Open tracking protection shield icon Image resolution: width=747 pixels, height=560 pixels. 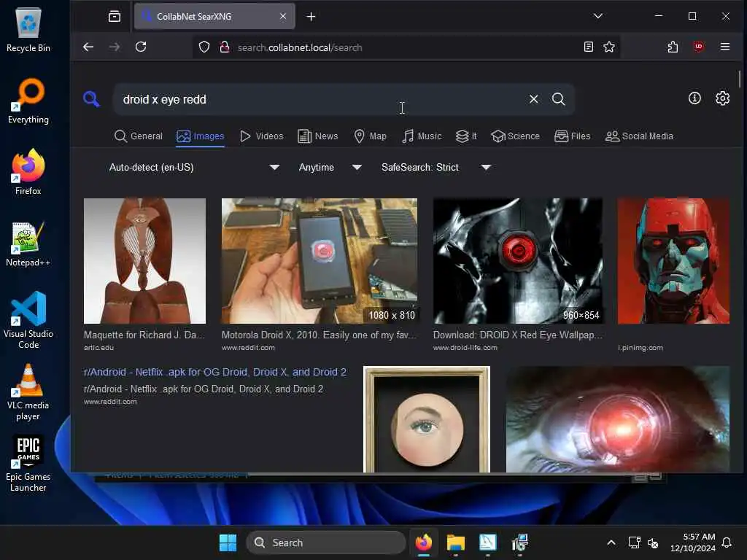click(204, 47)
